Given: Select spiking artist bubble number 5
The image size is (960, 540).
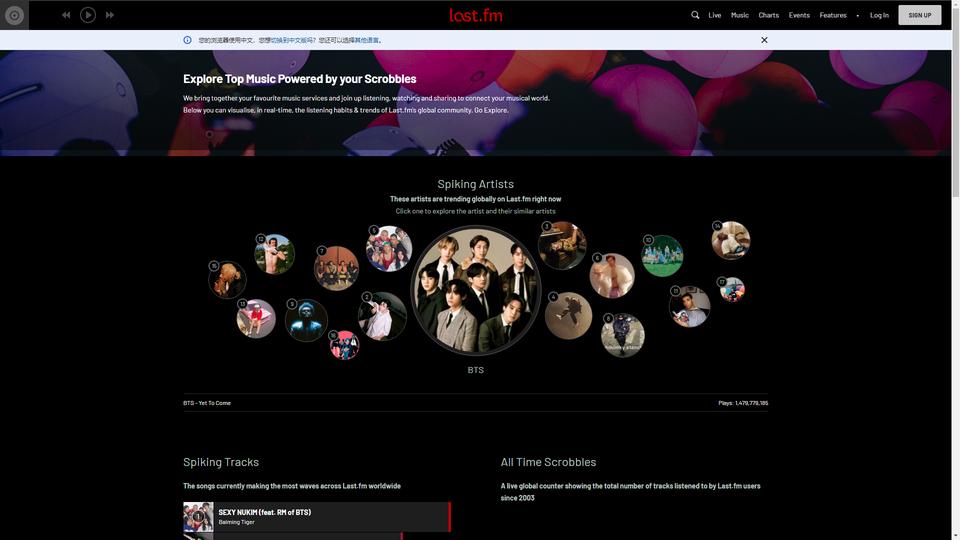Looking at the screenshot, I should point(389,249).
